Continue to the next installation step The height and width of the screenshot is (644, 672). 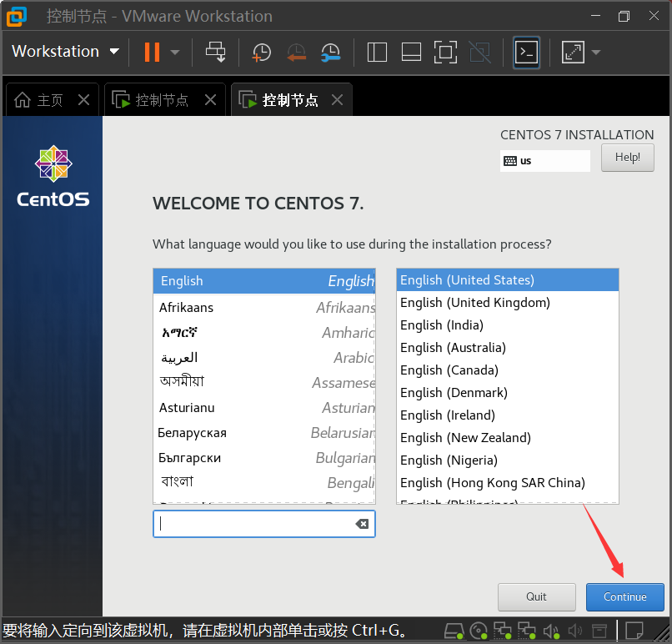click(624, 596)
